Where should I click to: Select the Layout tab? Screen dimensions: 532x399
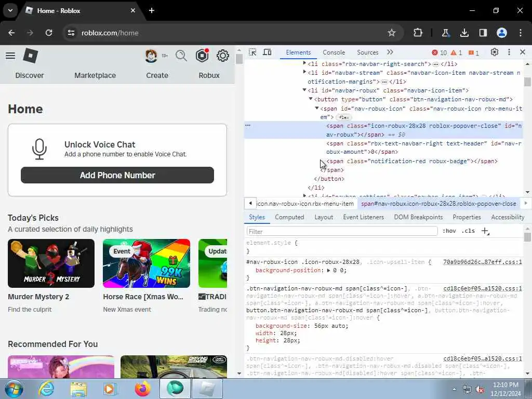[324, 217]
